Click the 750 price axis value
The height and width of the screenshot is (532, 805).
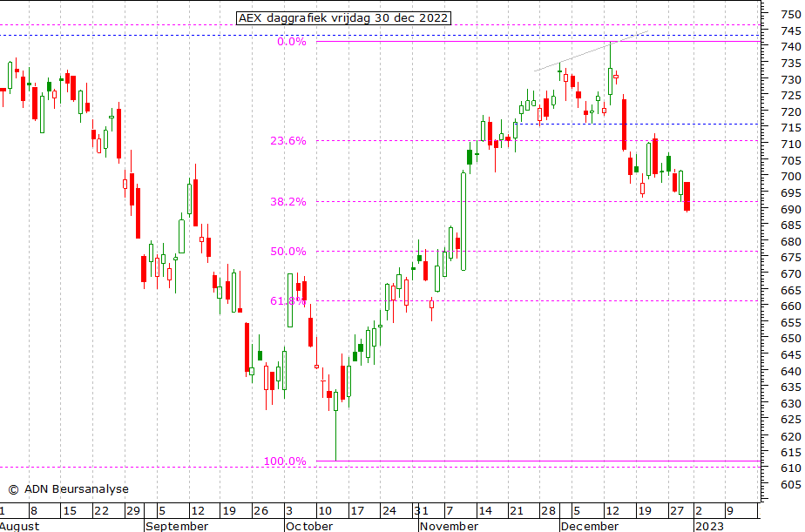791,15
